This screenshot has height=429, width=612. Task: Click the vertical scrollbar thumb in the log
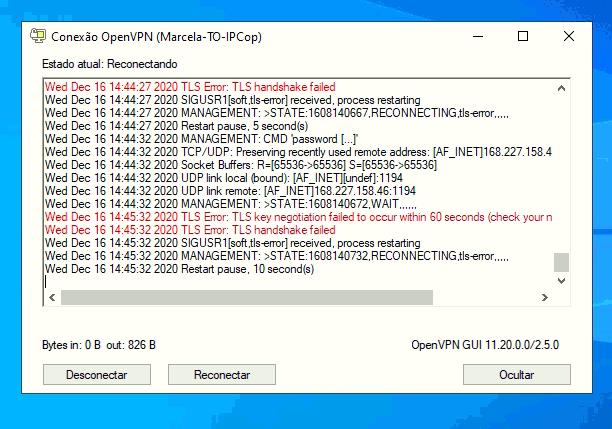pos(561,263)
